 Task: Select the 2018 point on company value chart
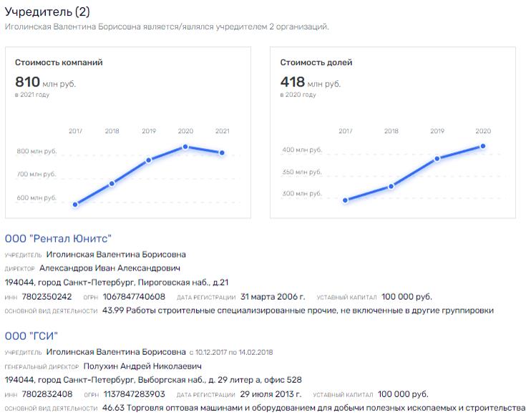pos(112,183)
